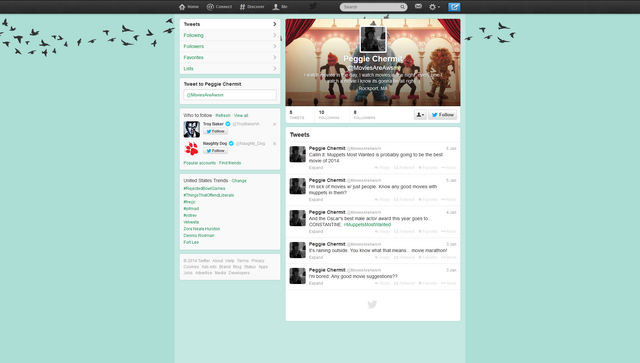Open Naughty Dog paw avatar
Viewport: 640px width, 363px height.
click(x=191, y=149)
